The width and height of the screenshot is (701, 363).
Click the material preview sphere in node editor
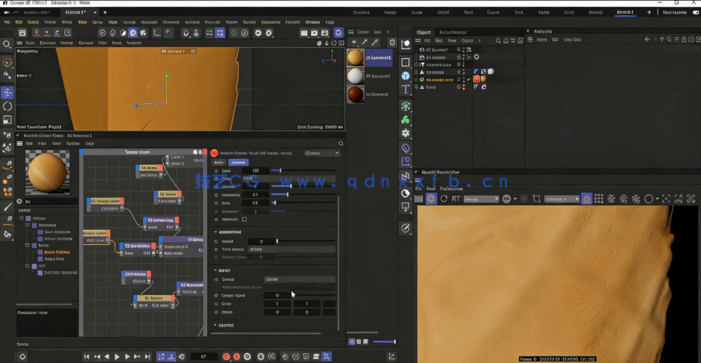click(47, 172)
